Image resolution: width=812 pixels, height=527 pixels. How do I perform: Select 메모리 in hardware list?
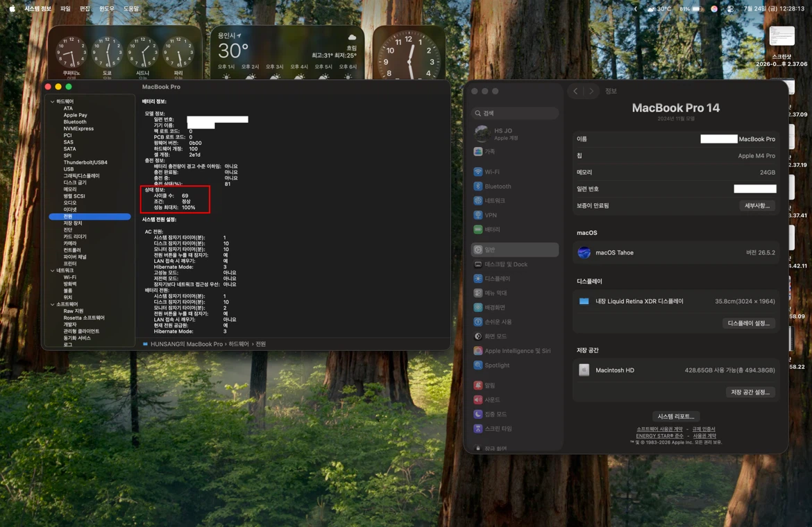(70, 189)
